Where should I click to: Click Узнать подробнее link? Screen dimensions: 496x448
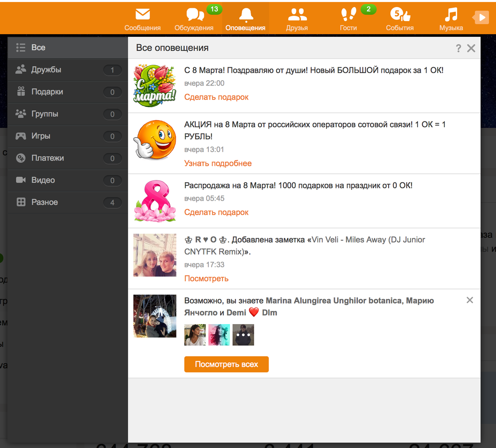[218, 163]
